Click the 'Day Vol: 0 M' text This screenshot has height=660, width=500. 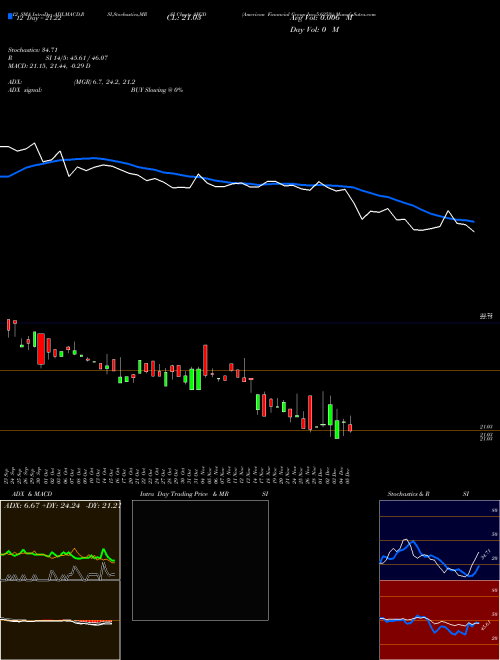[314, 30]
